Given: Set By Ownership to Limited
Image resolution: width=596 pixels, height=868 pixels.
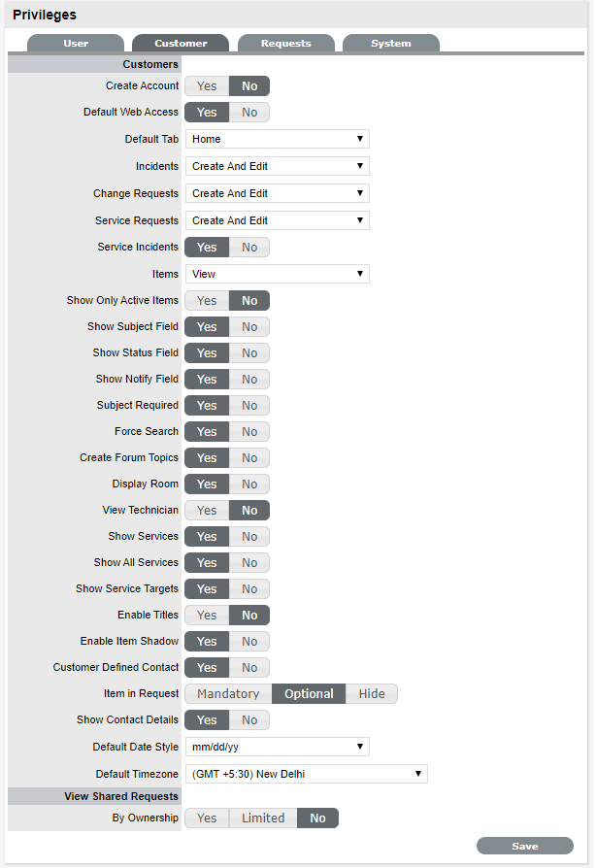Looking at the screenshot, I should tap(263, 818).
